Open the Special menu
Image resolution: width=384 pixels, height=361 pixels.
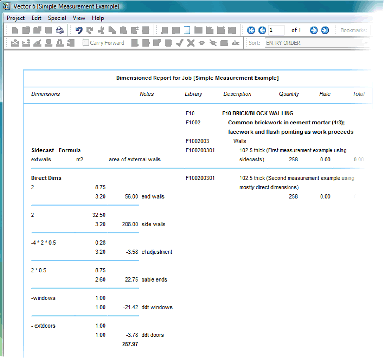[57, 18]
